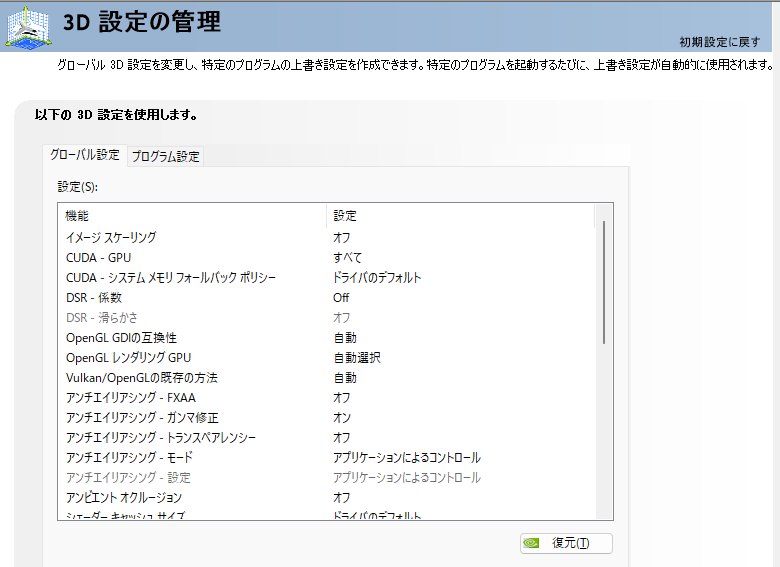The image size is (780, 567).
Task: Select the DSR - 係数 row
Action: click(x=326, y=297)
